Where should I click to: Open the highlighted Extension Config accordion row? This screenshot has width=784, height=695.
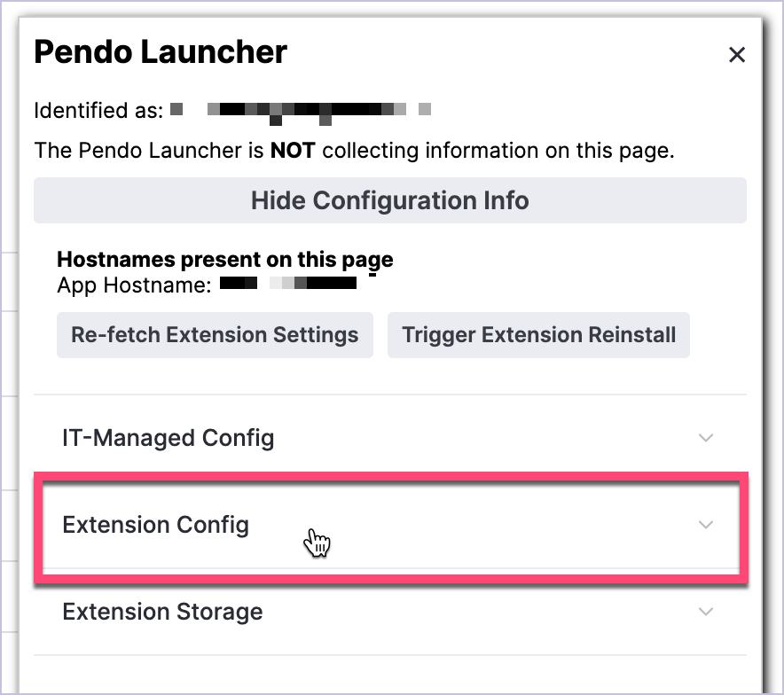tap(390, 525)
